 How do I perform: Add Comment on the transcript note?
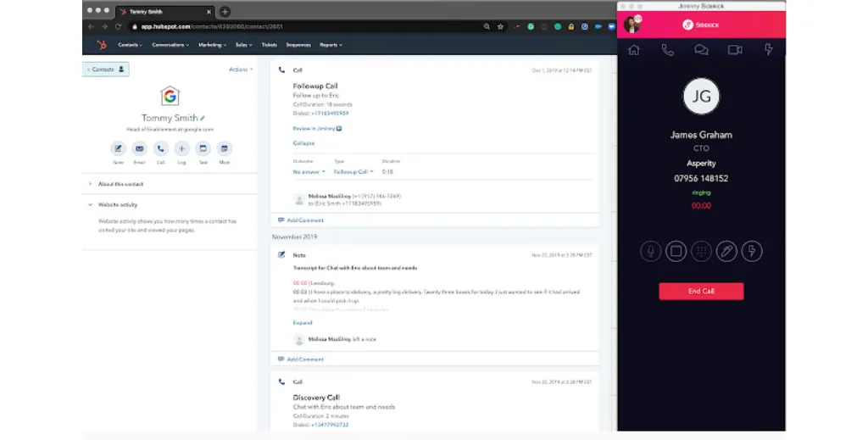[x=301, y=359]
